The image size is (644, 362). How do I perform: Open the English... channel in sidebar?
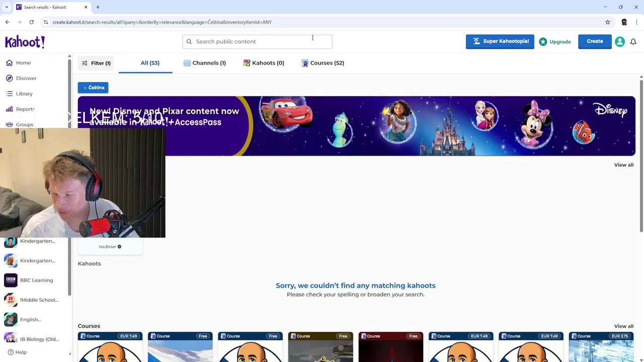(24, 319)
